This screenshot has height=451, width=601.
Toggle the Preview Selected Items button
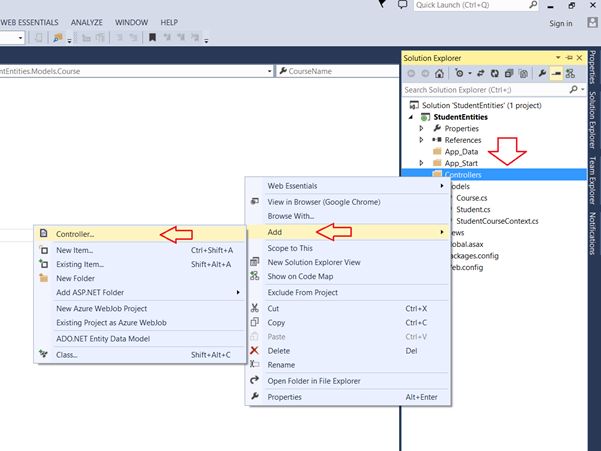pos(556,73)
